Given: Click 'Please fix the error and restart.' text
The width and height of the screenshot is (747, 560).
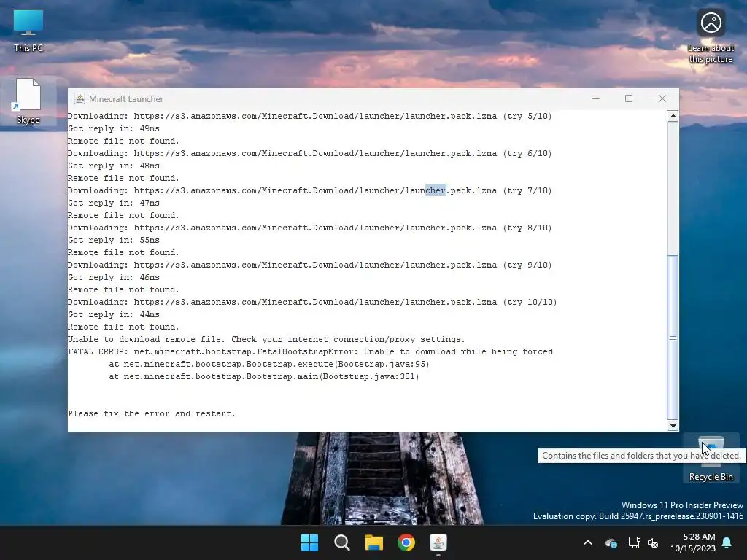Looking at the screenshot, I should (x=152, y=414).
